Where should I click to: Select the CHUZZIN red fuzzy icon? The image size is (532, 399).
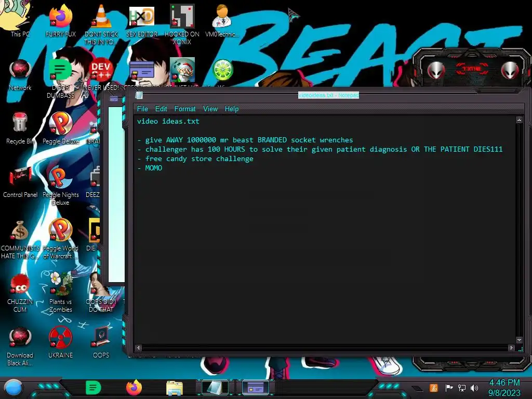coord(20,292)
